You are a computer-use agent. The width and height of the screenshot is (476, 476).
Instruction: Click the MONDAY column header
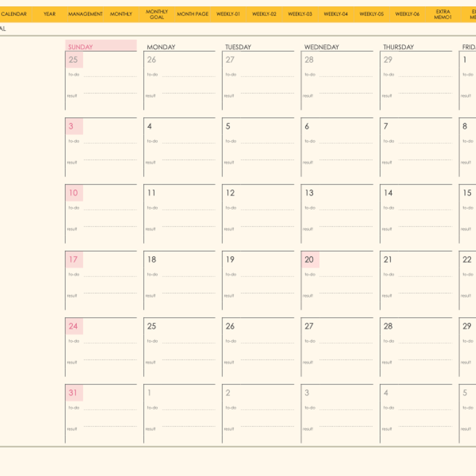pyautogui.click(x=161, y=47)
